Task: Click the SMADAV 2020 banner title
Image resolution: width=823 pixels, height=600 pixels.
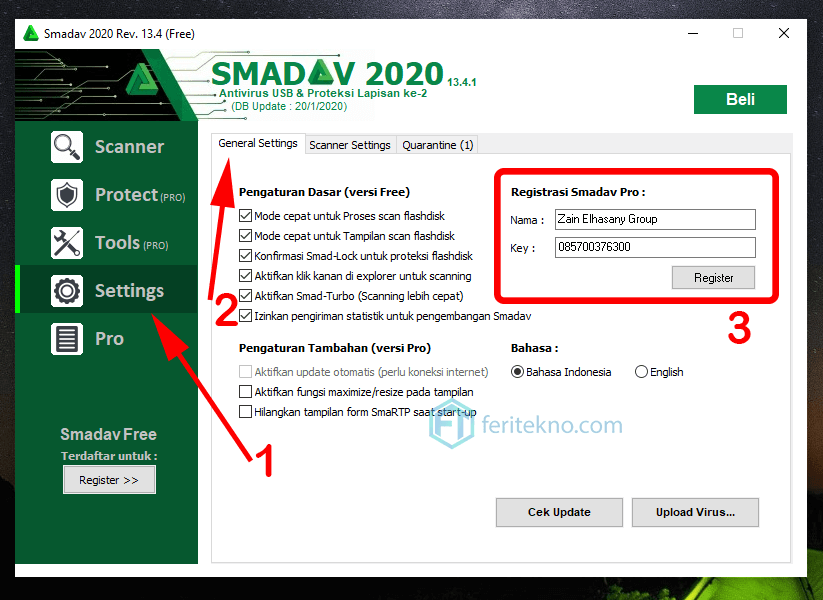Action: click(328, 73)
